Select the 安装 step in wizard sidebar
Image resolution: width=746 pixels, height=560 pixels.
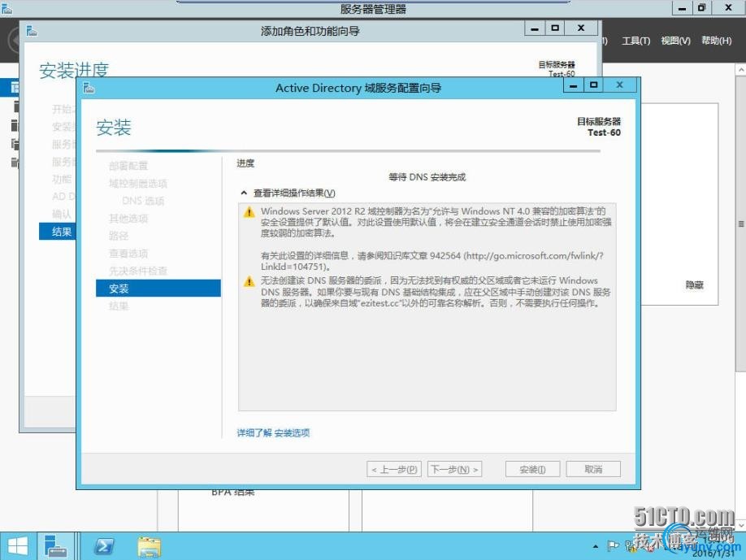pyautogui.click(x=158, y=289)
